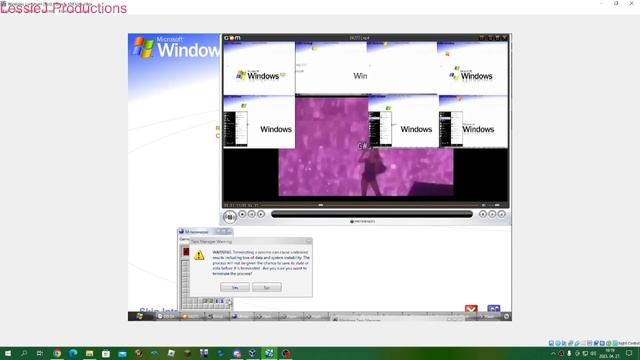Click the blue icon above guest taskbar
Image resolution: width=640 pixels, height=360 pixels.
click(x=493, y=309)
